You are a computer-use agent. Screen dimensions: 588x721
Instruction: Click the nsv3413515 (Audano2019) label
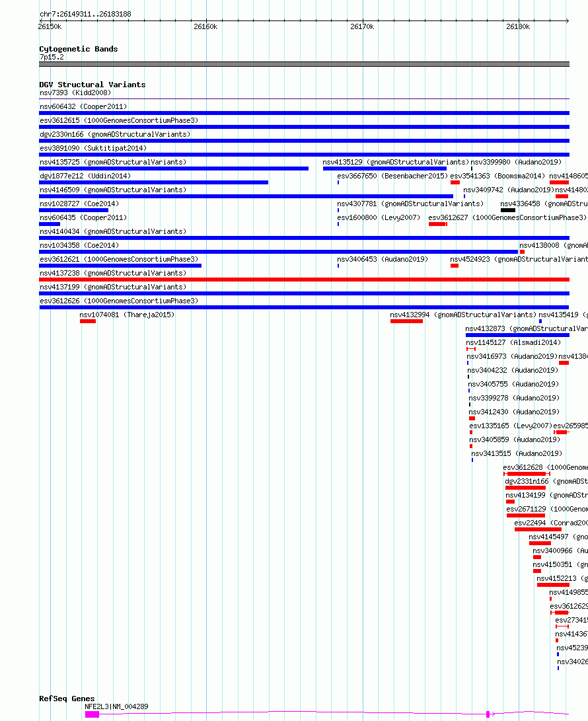[x=517, y=453]
